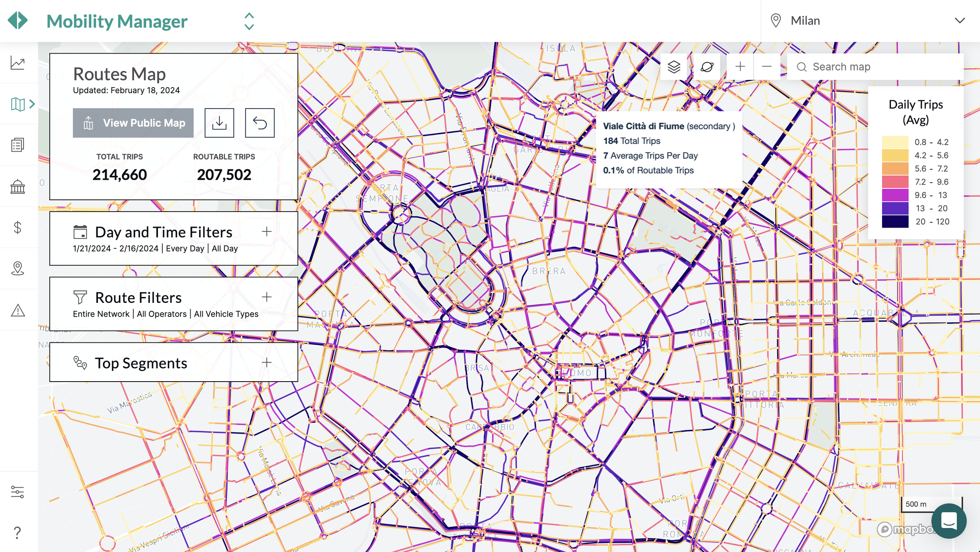Click the View Public Map button
Viewport: 980px width, 552px height.
133,123
